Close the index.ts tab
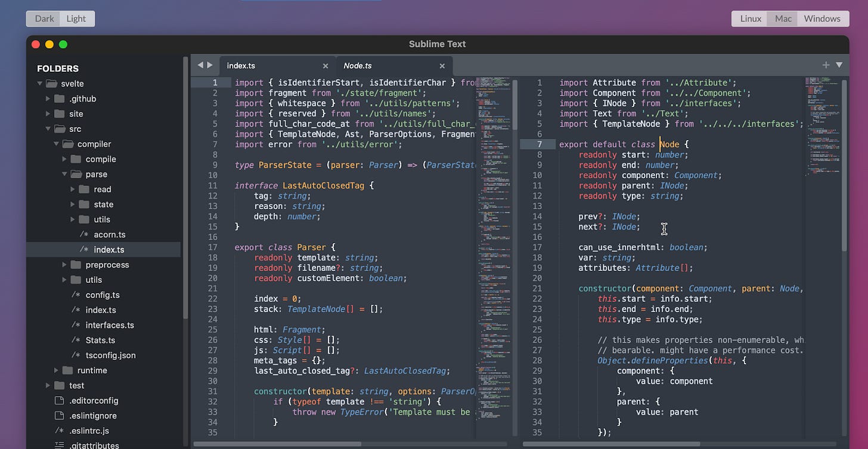The width and height of the screenshot is (868, 449). 325,66
